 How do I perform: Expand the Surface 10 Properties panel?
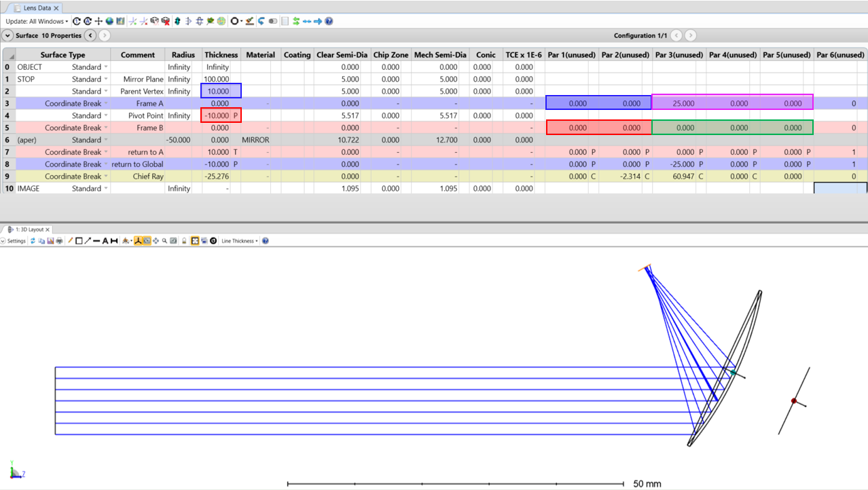(7, 35)
